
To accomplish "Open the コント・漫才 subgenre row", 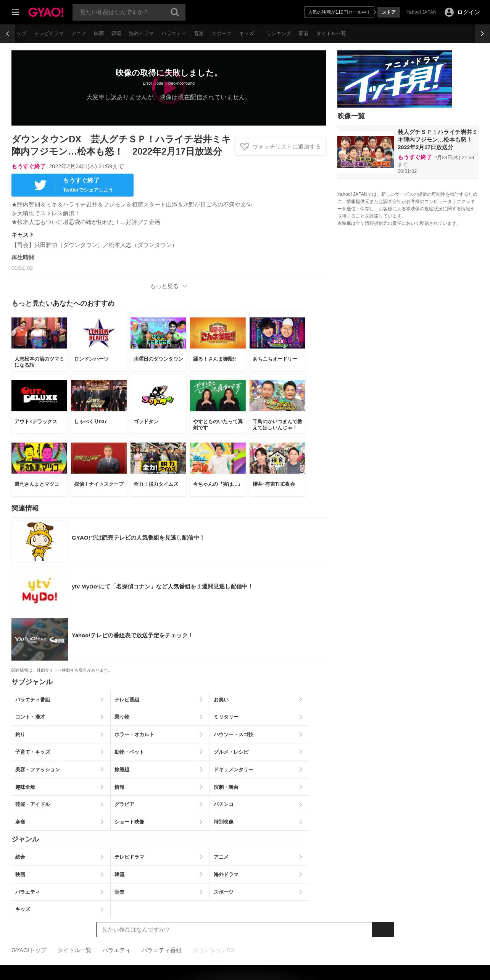I will click(61, 717).
